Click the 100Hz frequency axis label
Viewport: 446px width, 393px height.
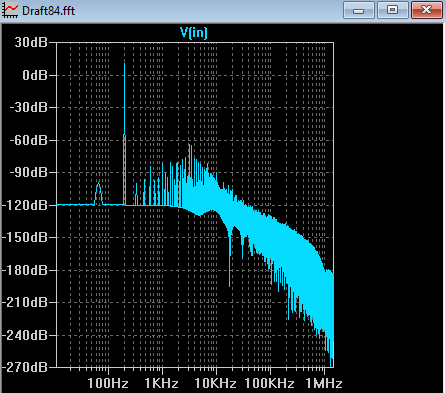click(108, 383)
